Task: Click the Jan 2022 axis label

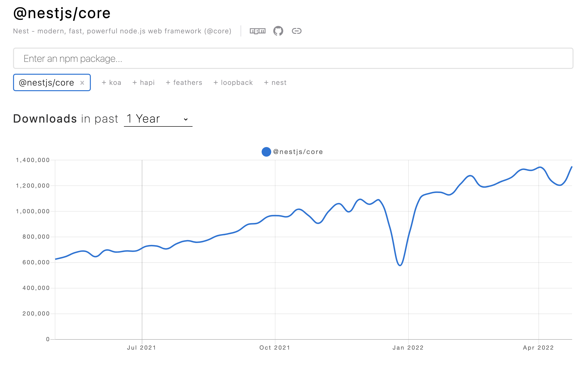Action: point(408,347)
